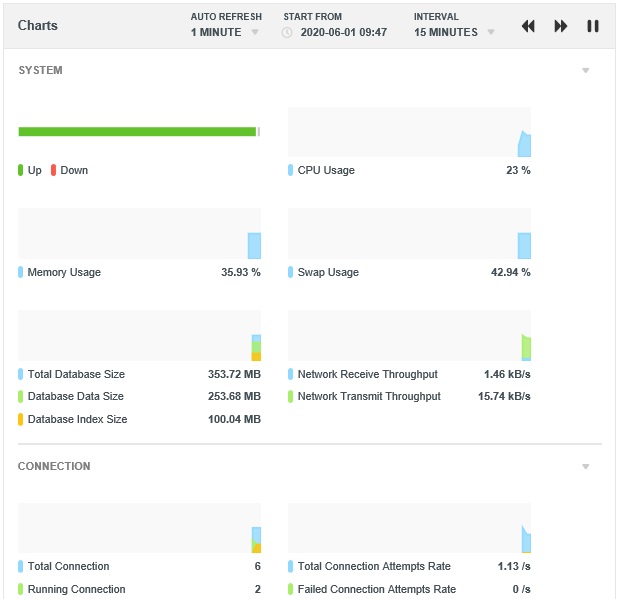618x599 pixels.
Task: Click the '0 /s' value
Action: [x=521, y=589]
